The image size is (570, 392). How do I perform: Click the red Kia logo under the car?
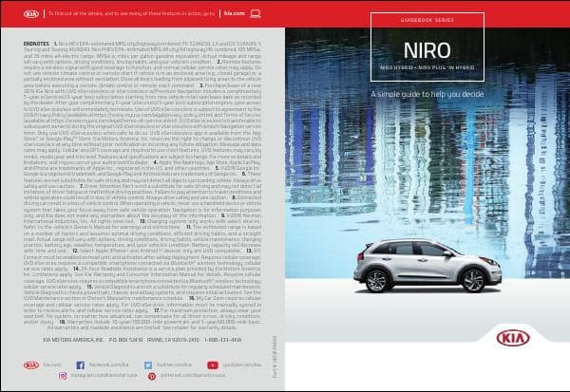click(x=513, y=338)
